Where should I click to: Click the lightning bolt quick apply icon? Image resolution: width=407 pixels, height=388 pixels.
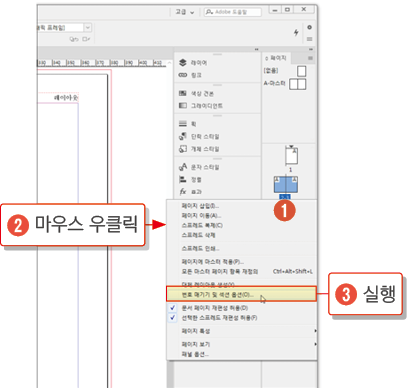[x=296, y=32]
